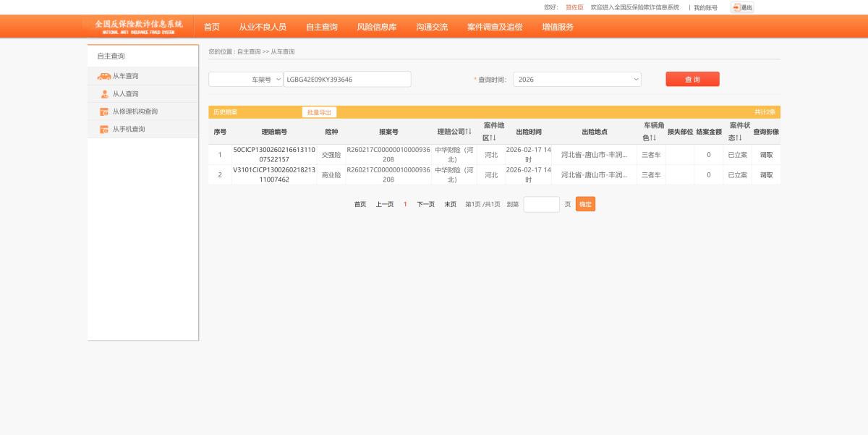868x435 pixels.
Task: Click the system logo 全国反保险欺诈信息系统
Action: tap(139, 27)
